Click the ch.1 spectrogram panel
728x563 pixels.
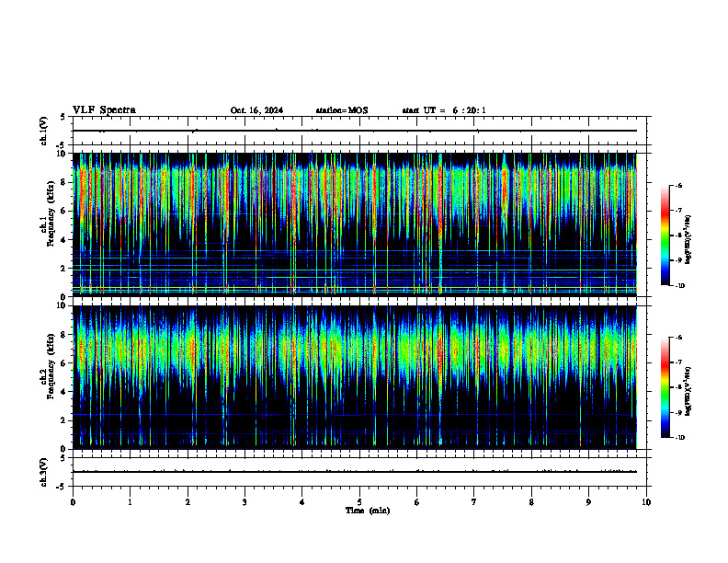tap(355, 224)
